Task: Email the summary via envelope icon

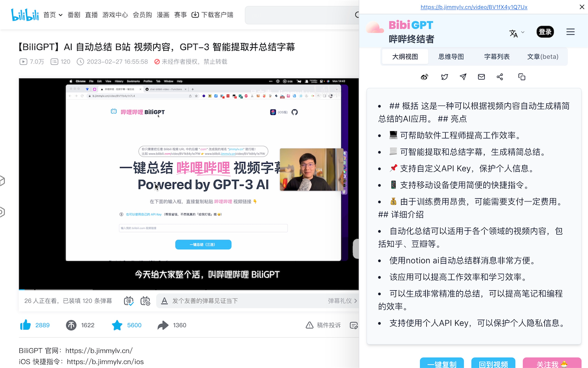Action: (x=481, y=77)
